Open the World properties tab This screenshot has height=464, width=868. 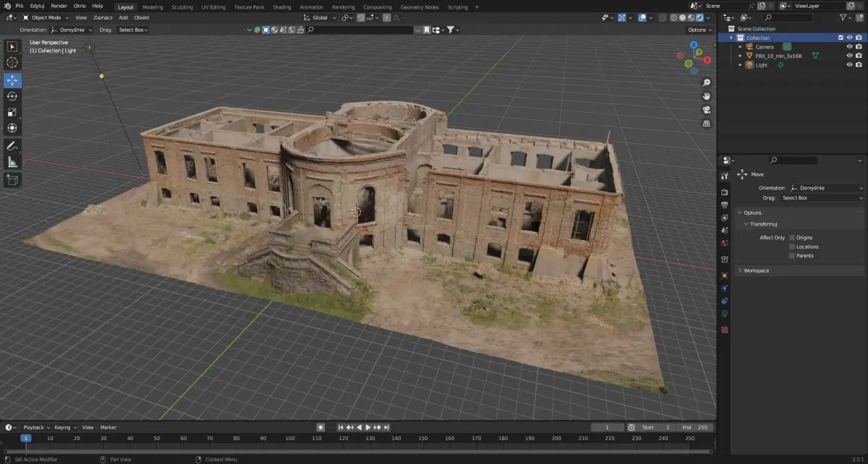click(724, 244)
